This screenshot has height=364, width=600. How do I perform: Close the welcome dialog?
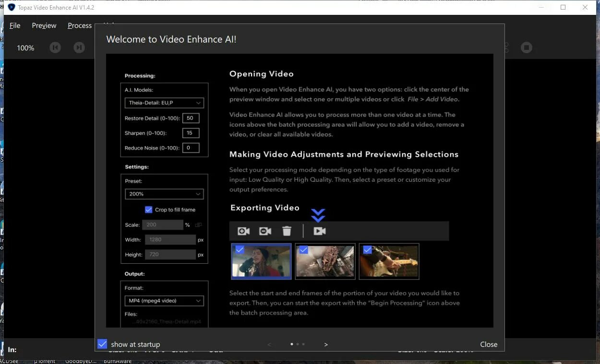tap(489, 344)
